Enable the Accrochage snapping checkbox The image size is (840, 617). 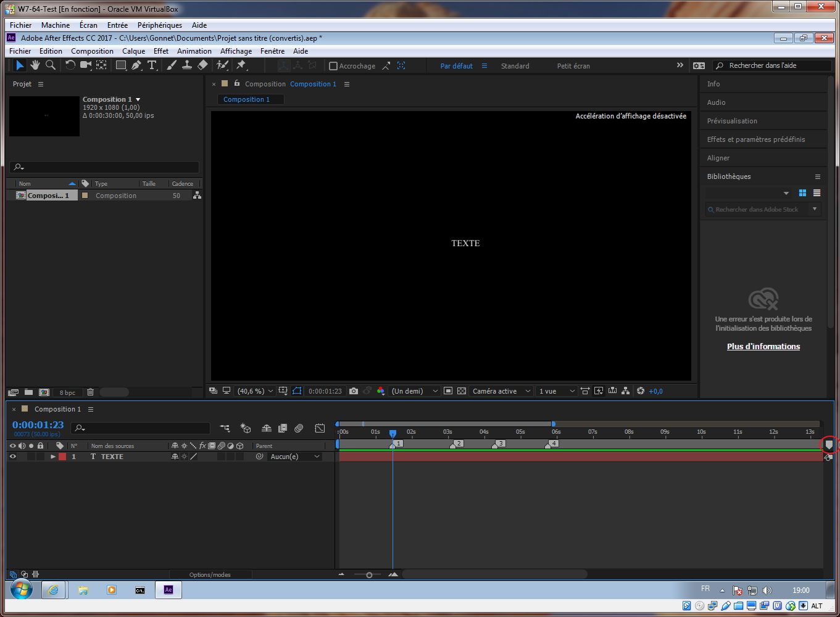click(x=333, y=66)
